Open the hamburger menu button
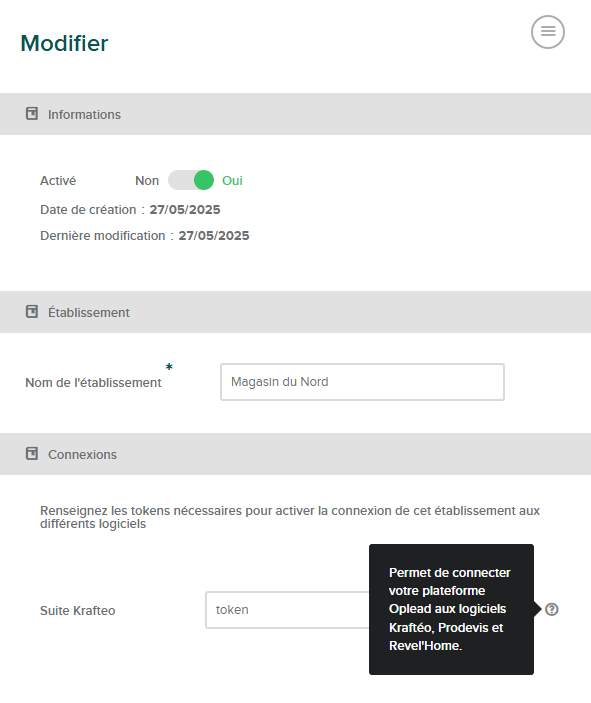The image size is (591, 703). [548, 32]
